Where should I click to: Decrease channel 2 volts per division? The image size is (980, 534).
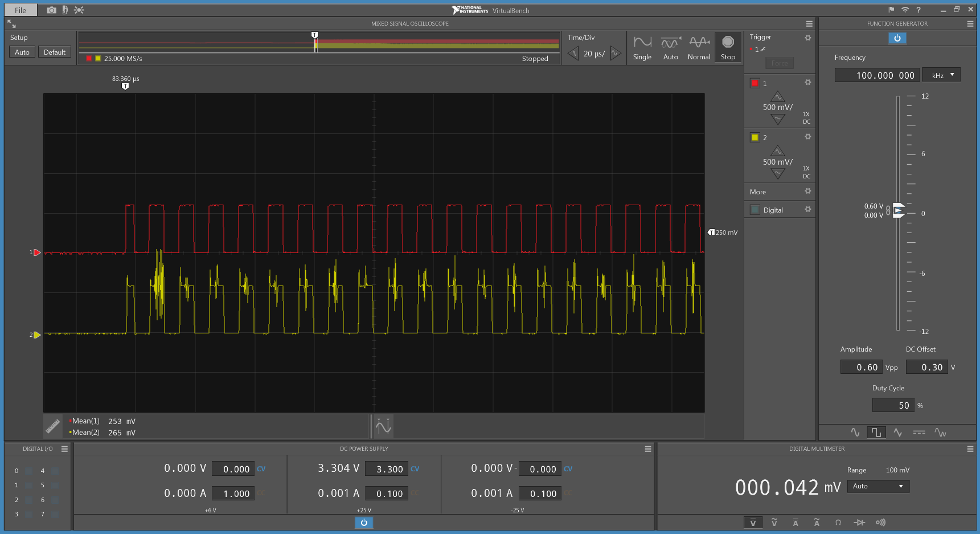click(778, 173)
